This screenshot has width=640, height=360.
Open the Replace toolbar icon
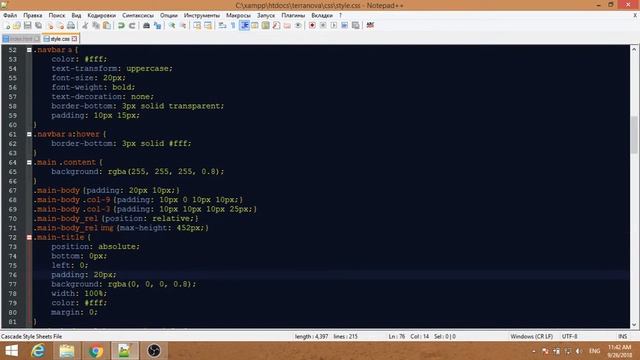click(157, 26)
